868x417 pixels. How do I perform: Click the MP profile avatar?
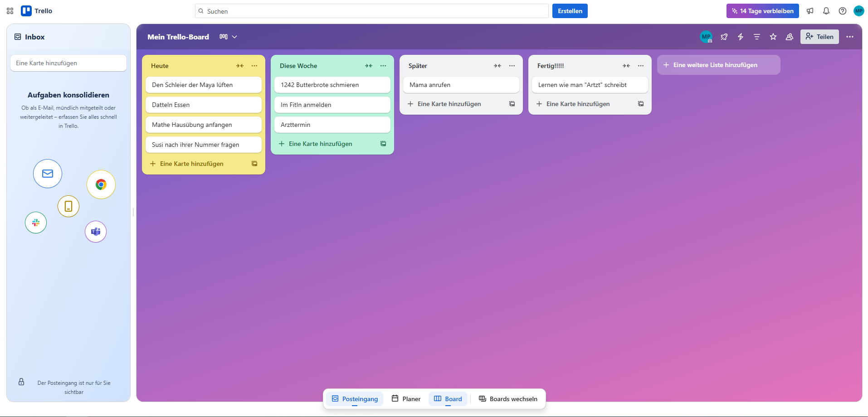point(858,11)
